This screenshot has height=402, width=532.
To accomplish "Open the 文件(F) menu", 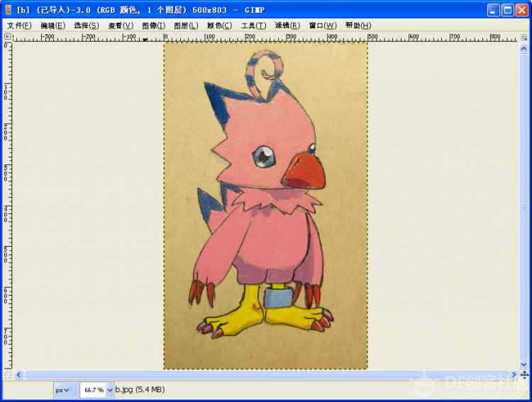I will click(19, 26).
